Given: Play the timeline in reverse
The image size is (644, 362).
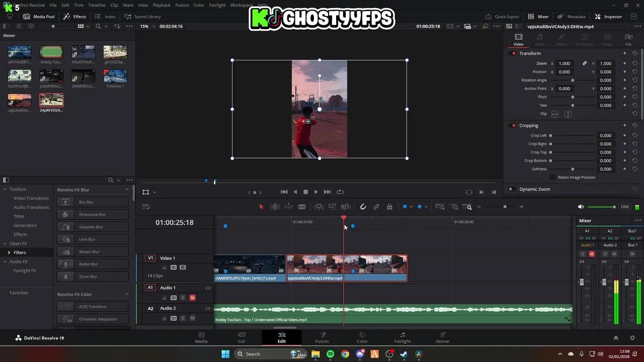Looking at the screenshot, I should tap(295, 192).
